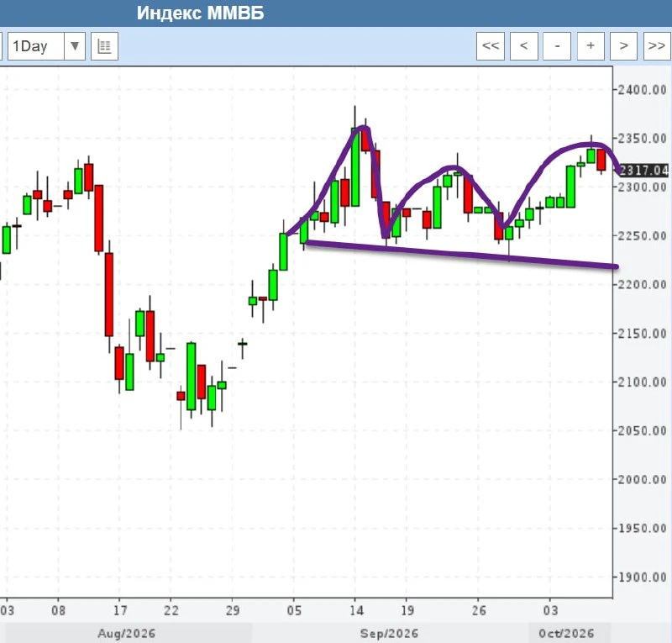This screenshot has width=672, height=643.
Task: Click the 1900.00 price axis label
Action: coord(642,577)
